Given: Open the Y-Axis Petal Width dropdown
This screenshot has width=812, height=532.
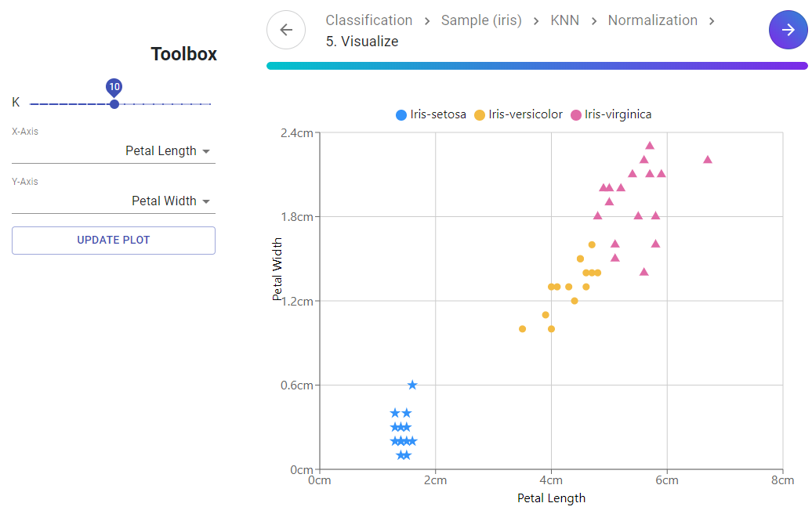Looking at the screenshot, I should (164, 201).
